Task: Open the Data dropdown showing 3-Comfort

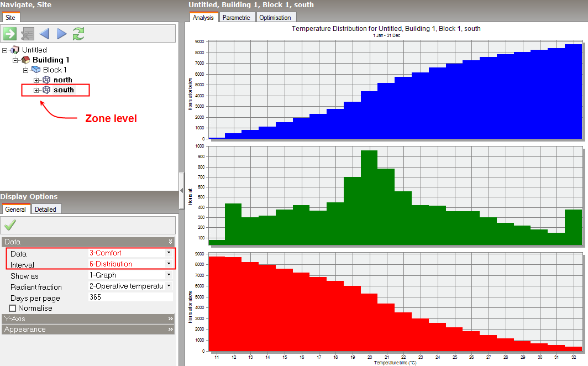Action: click(168, 253)
